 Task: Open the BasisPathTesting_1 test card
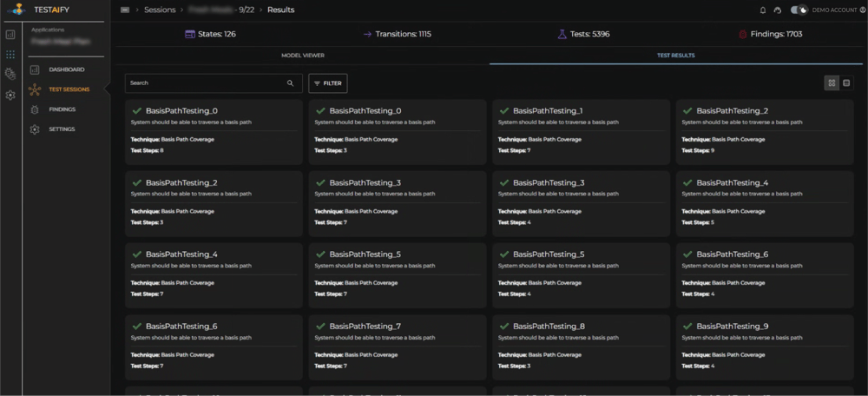581,129
